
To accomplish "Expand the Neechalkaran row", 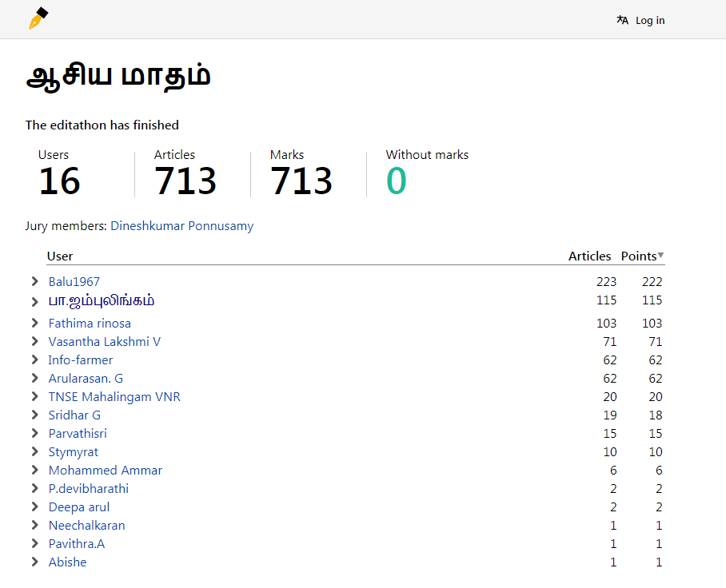I will pyautogui.click(x=34, y=525).
